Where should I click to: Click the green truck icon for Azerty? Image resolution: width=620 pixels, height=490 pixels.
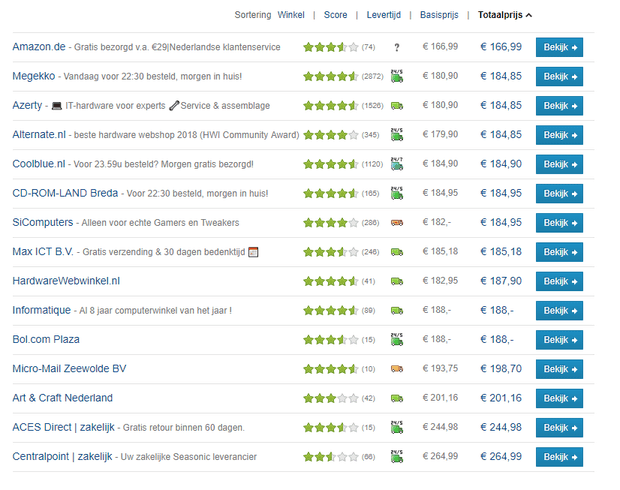pyautogui.click(x=397, y=106)
